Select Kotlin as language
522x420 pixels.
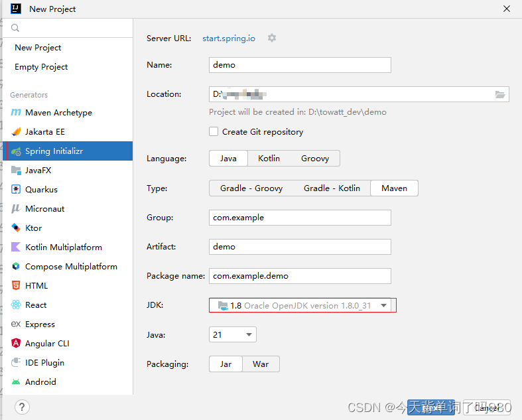(x=269, y=158)
